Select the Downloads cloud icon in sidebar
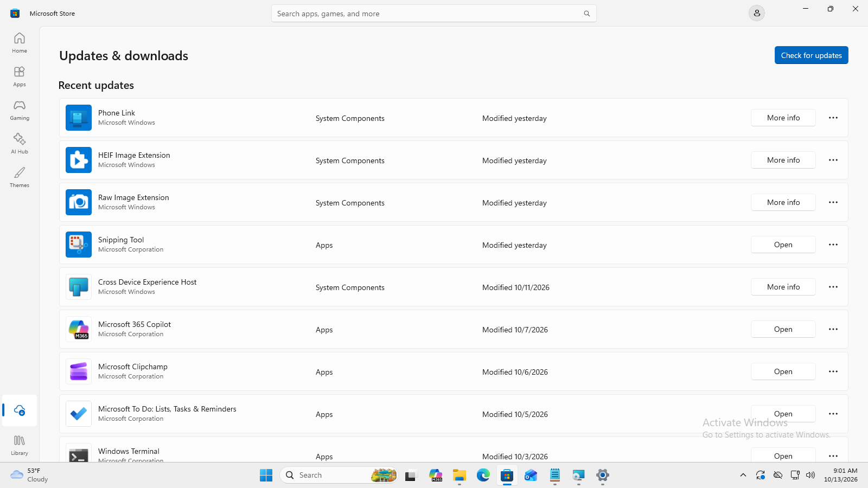The width and height of the screenshot is (868, 488). [x=20, y=410]
